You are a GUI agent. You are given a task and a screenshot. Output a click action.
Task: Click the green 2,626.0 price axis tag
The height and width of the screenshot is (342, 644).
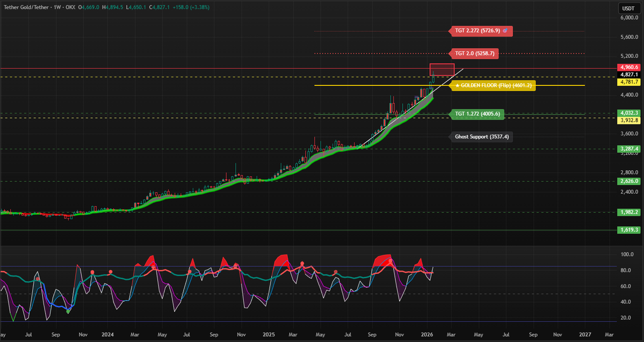point(629,181)
